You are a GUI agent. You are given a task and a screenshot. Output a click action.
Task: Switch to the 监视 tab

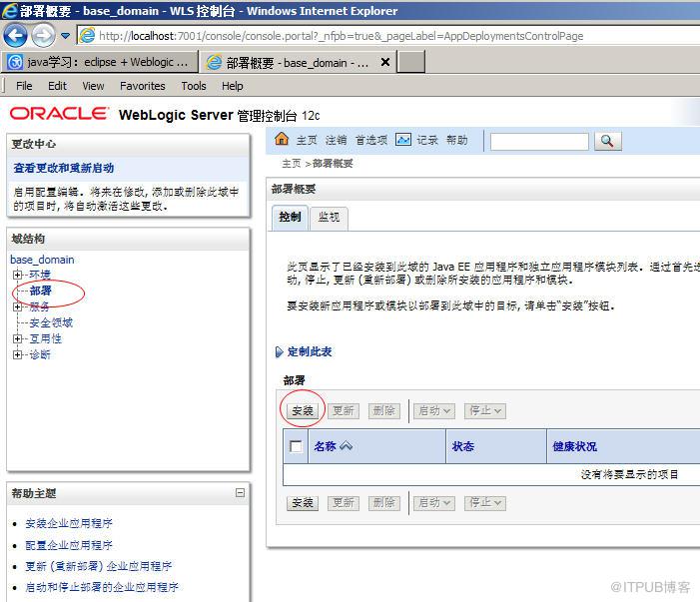[329, 219]
